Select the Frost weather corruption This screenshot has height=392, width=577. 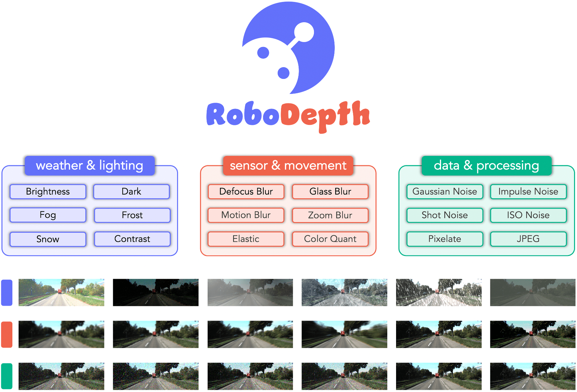point(132,215)
